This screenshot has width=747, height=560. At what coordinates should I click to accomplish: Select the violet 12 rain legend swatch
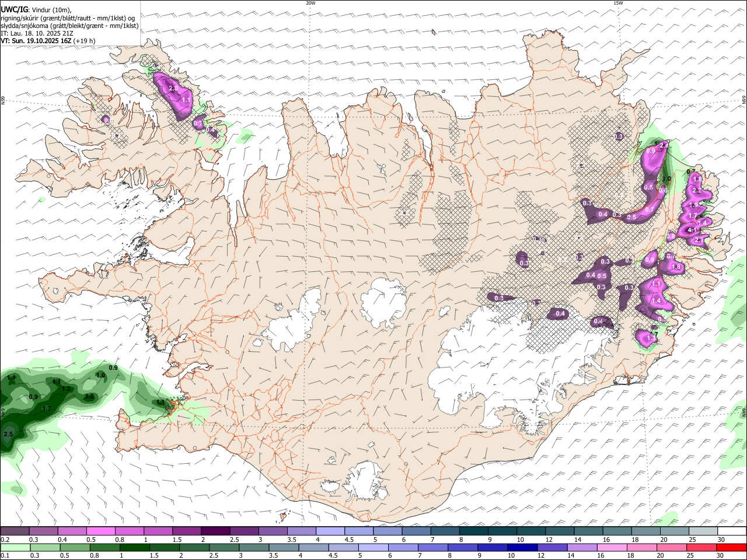pos(552,548)
